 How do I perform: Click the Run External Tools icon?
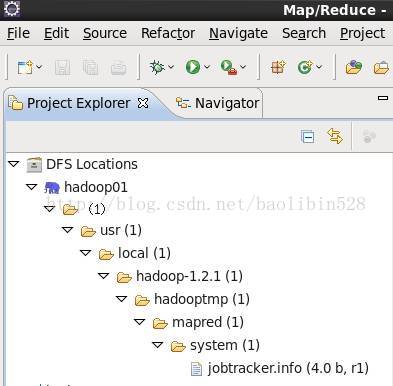[x=229, y=67]
